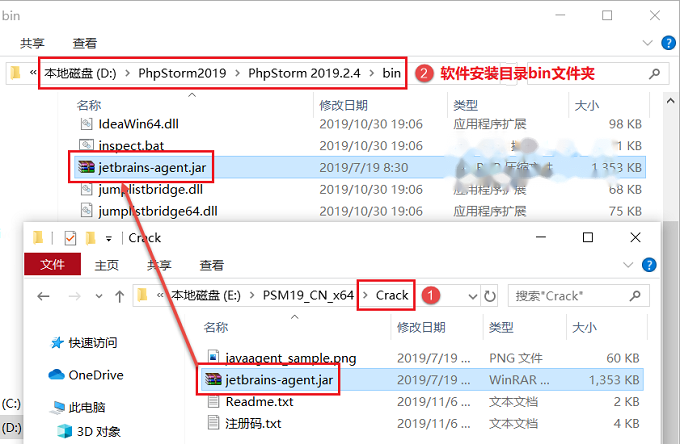Expand the chevron after PSM19_CN_x64
The width and height of the screenshot is (680, 444).
pyautogui.click(x=365, y=296)
